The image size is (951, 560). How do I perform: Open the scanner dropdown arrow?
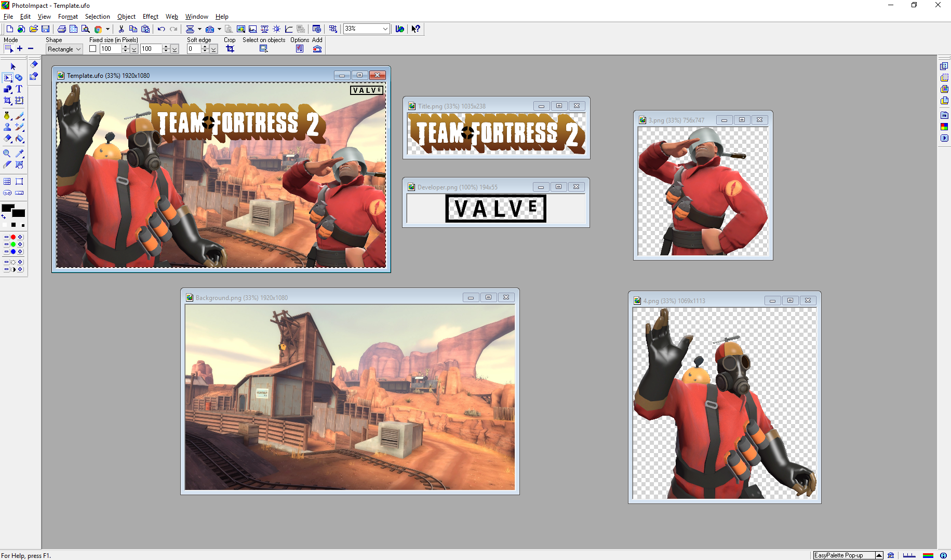pos(199,29)
